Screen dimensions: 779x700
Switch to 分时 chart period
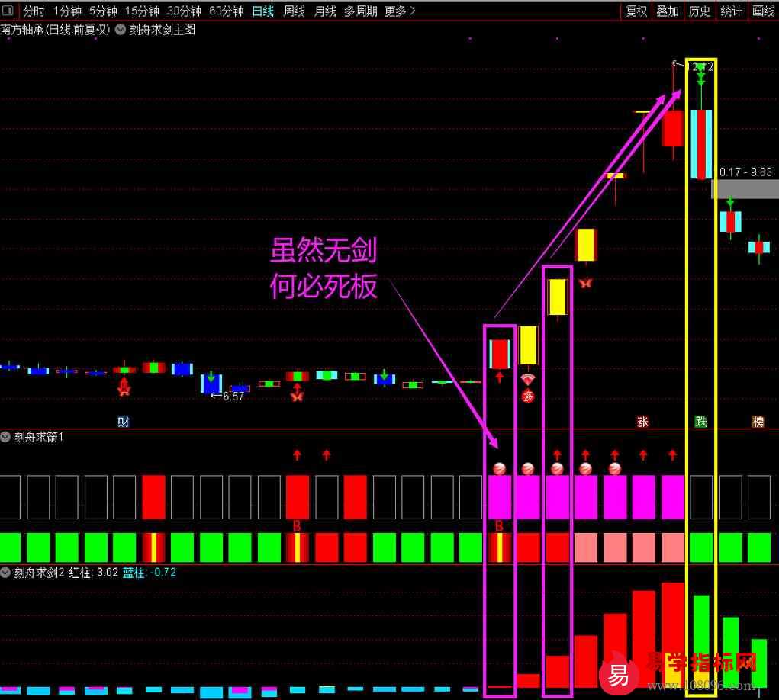click(x=34, y=11)
